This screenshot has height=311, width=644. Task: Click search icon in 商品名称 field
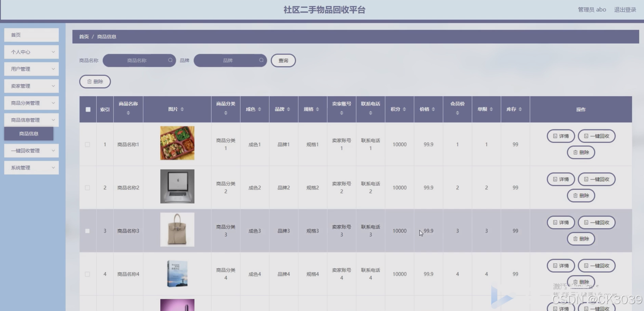click(170, 60)
